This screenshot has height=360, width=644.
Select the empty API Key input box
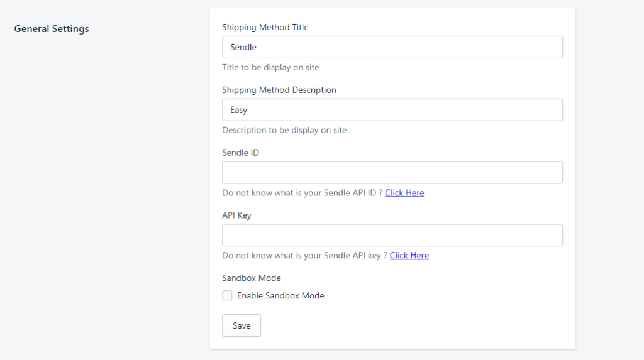pyautogui.click(x=392, y=235)
